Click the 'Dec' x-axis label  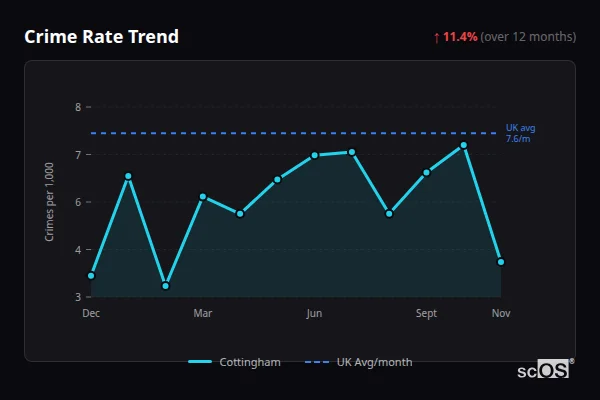coord(91,313)
